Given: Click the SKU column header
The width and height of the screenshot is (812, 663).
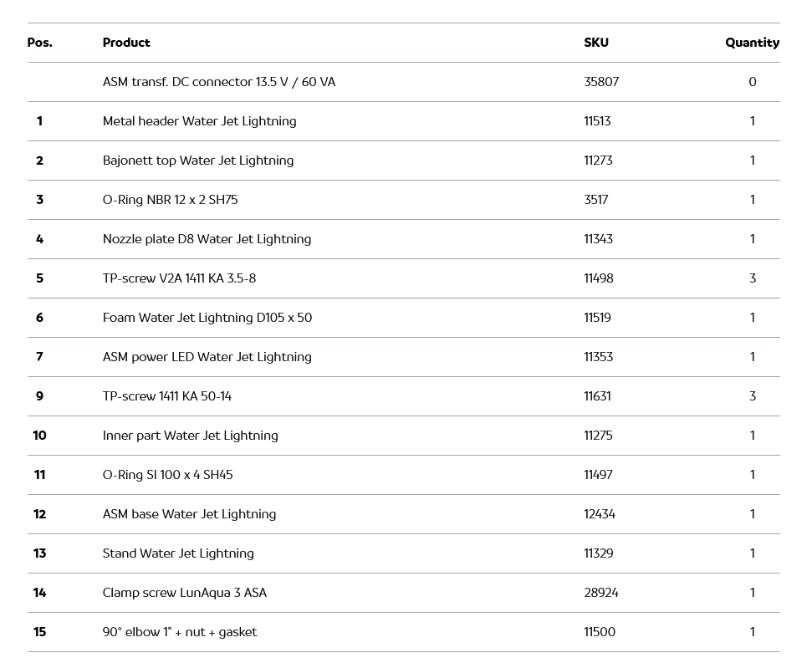Looking at the screenshot, I should 596,43.
